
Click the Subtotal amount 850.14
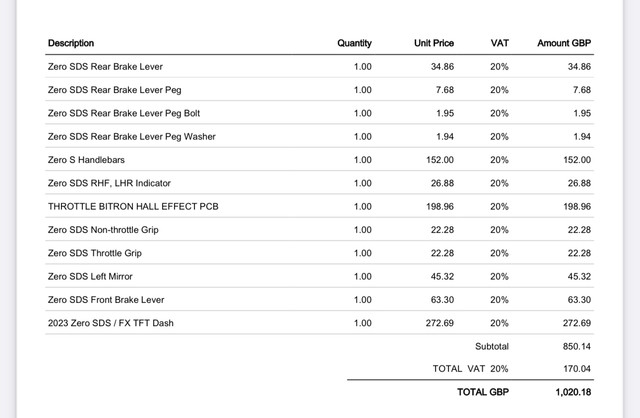tap(577, 347)
